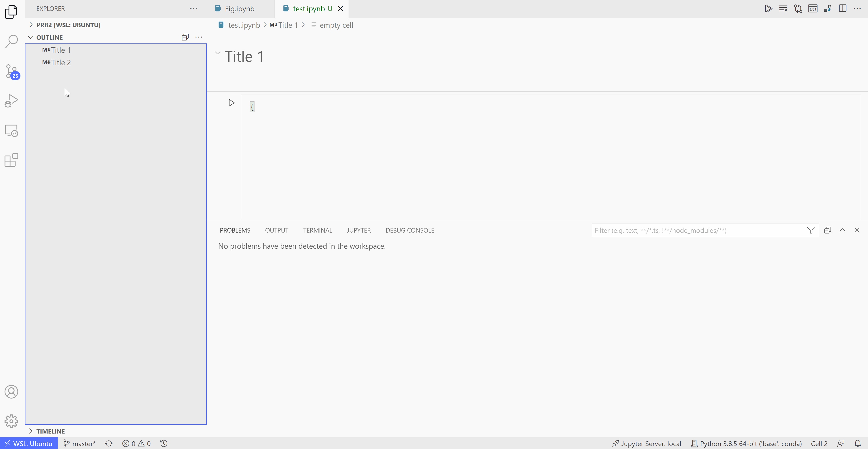Switch to the Fig.ipynb tab
Screen dimensions: 868x449
pos(239,8)
